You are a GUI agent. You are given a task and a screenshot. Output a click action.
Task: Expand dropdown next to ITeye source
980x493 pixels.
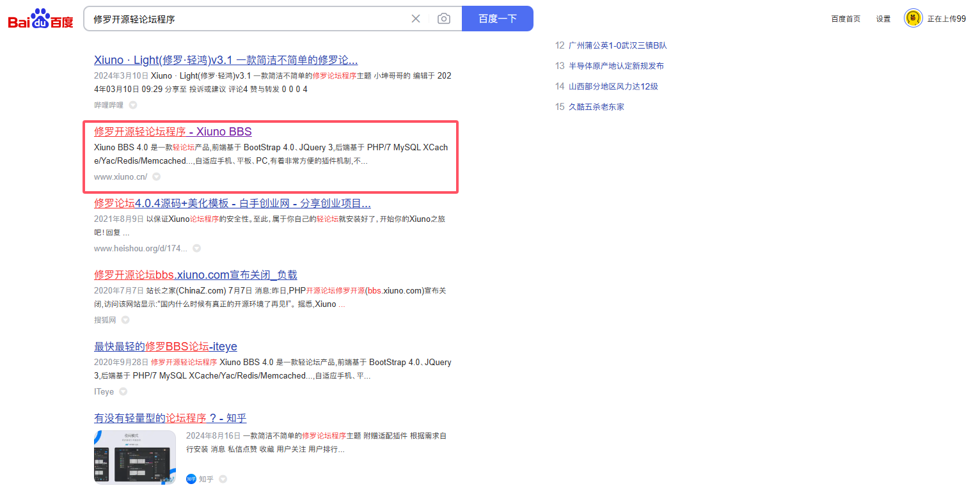[123, 391]
